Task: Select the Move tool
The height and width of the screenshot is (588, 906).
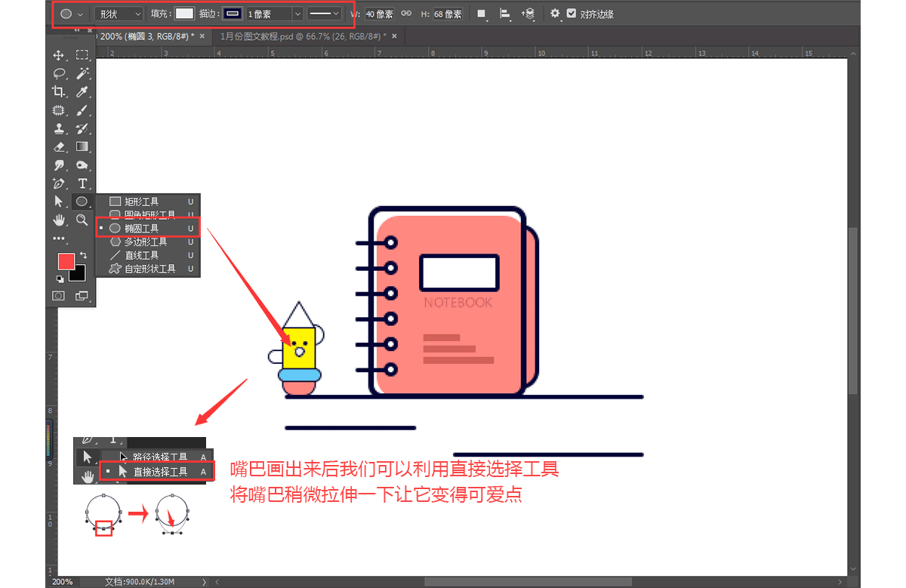Action: pyautogui.click(x=58, y=54)
